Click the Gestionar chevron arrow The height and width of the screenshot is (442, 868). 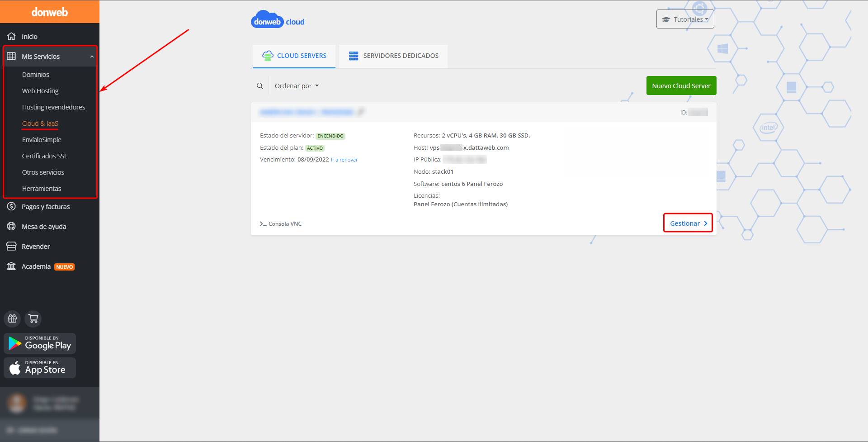[705, 223]
